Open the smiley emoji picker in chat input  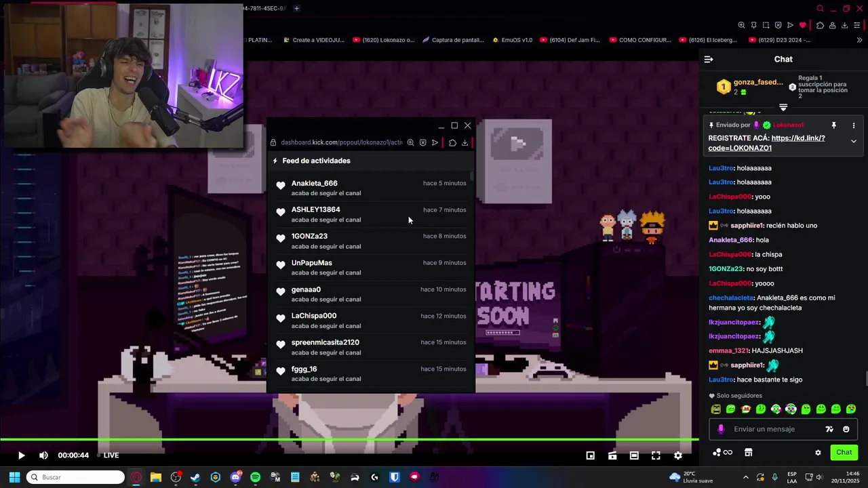click(x=846, y=429)
